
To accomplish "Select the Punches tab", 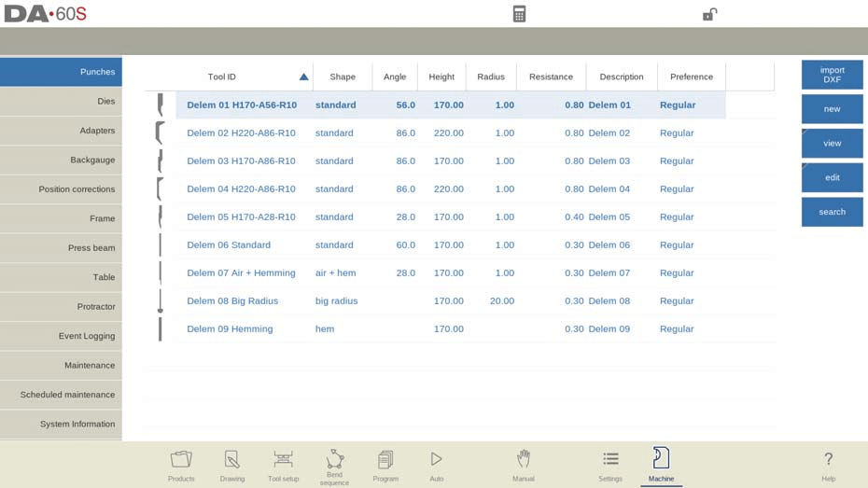I will [x=61, y=72].
